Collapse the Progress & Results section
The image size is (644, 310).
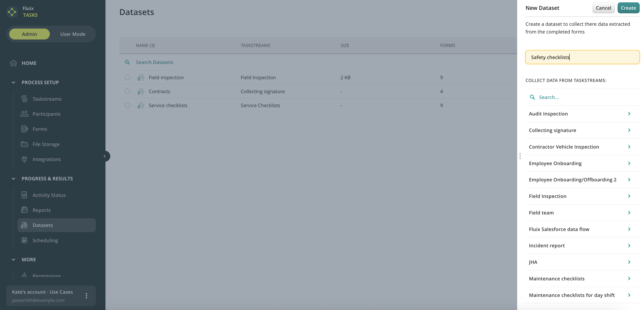[x=14, y=179]
